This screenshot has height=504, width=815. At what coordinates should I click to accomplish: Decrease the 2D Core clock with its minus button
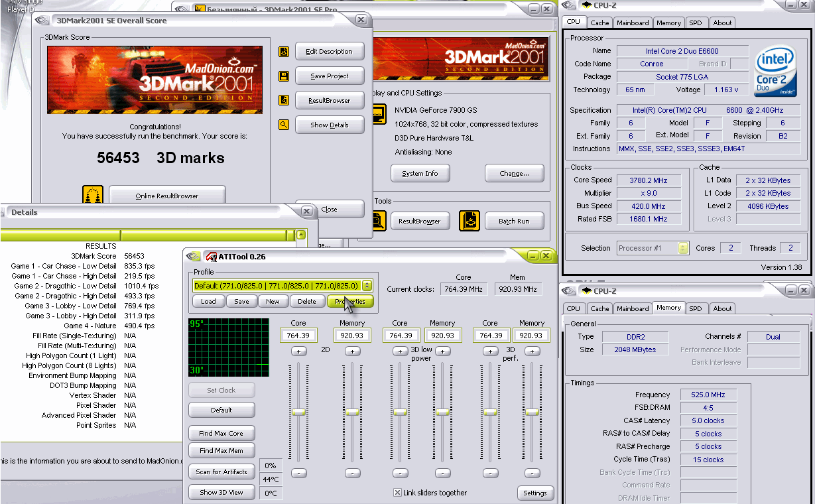tap(298, 473)
